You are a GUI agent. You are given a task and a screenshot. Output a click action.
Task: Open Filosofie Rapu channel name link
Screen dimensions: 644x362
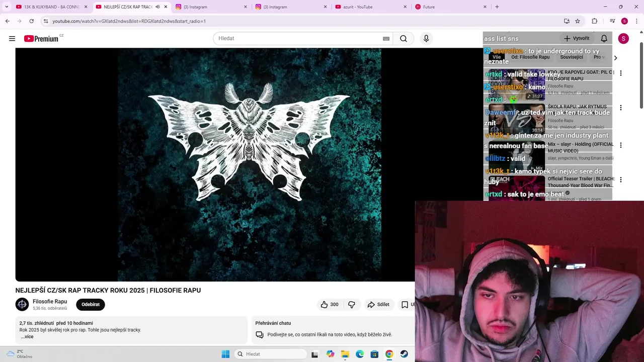tap(50, 302)
